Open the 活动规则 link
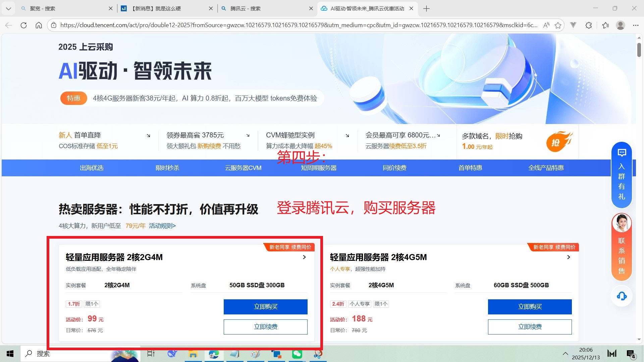This screenshot has height=362, width=644. tap(162, 226)
